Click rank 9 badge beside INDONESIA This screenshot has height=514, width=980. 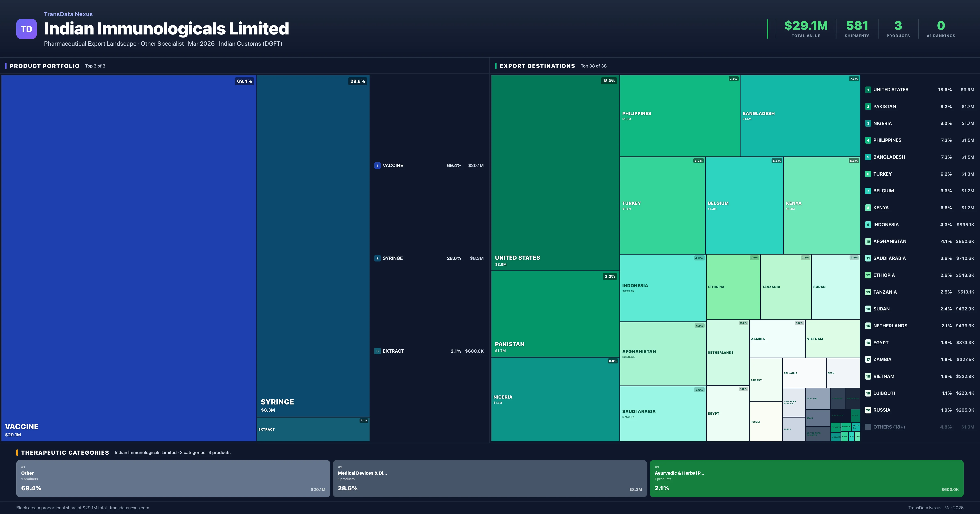click(868, 225)
